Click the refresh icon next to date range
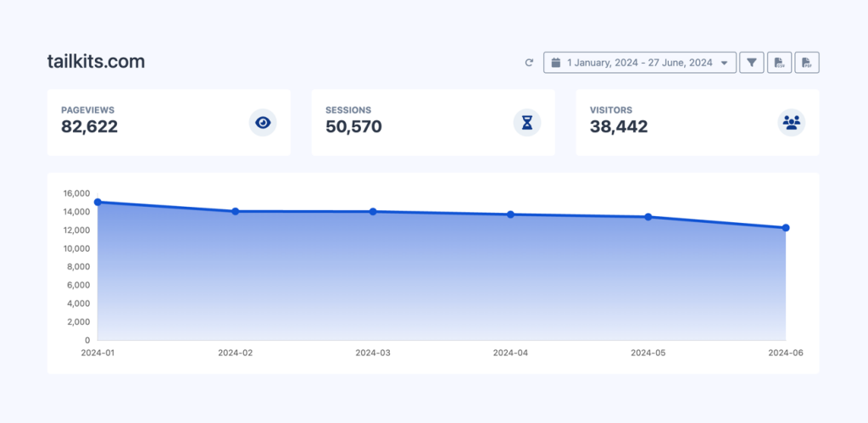This screenshot has width=868, height=423. coord(529,63)
